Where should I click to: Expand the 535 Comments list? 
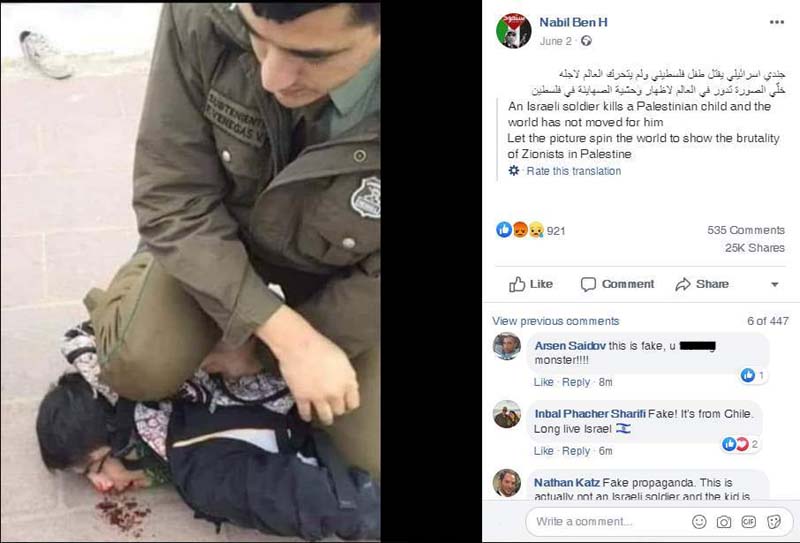click(x=745, y=230)
